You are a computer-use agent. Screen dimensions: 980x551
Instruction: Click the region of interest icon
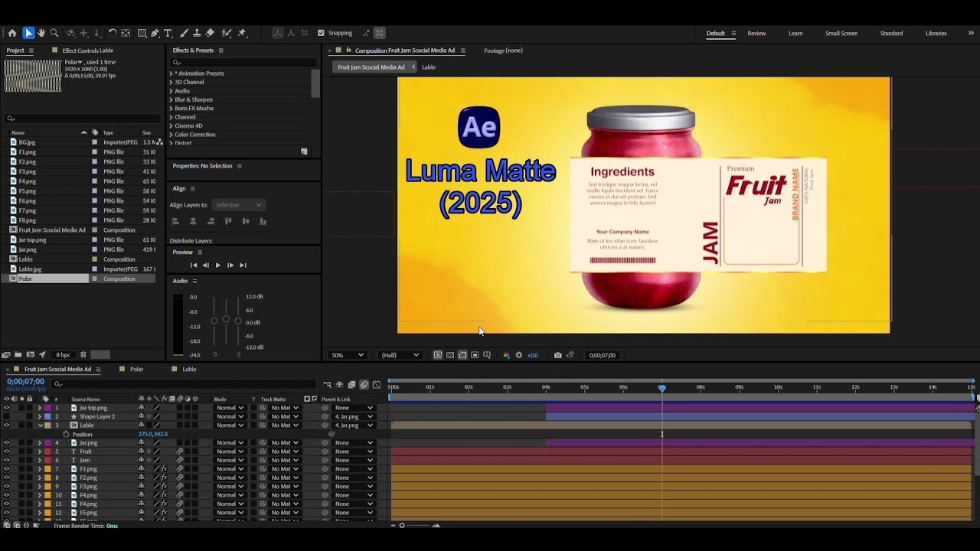pos(475,355)
